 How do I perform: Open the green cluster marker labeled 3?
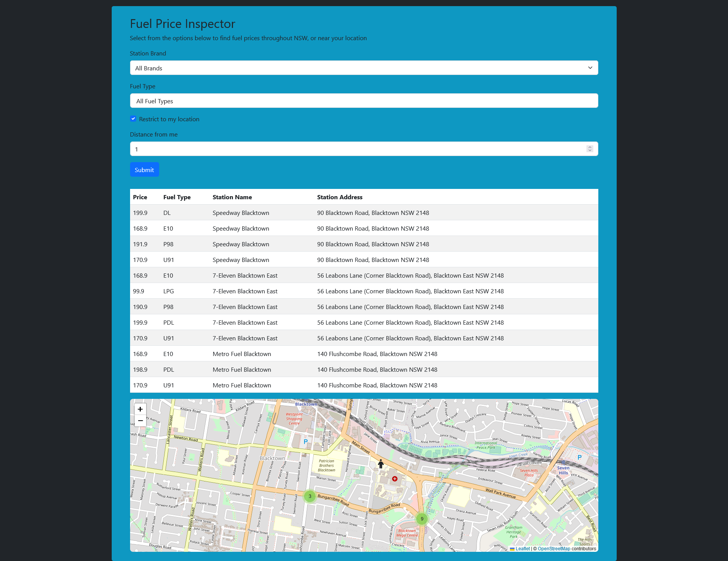pyautogui.click(x=310, y=496)
